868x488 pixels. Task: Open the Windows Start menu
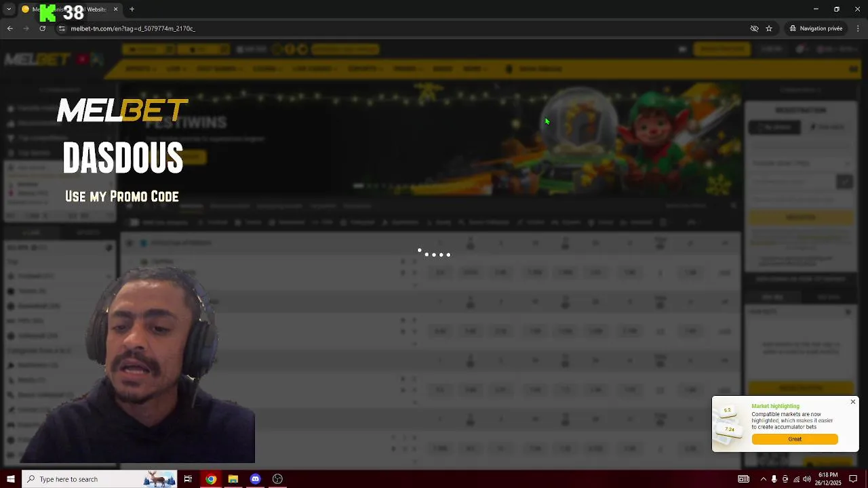(10, 479)
